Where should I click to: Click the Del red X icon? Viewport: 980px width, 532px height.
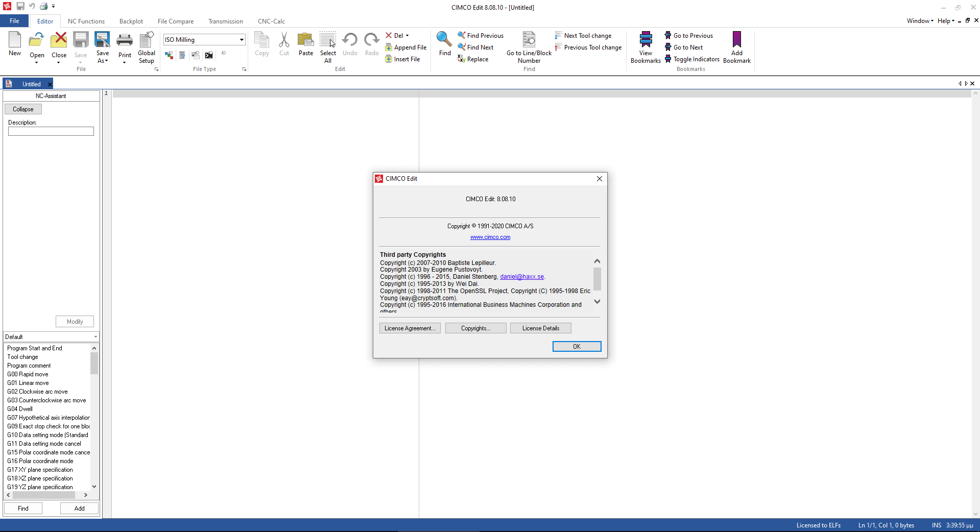[389, 35]
